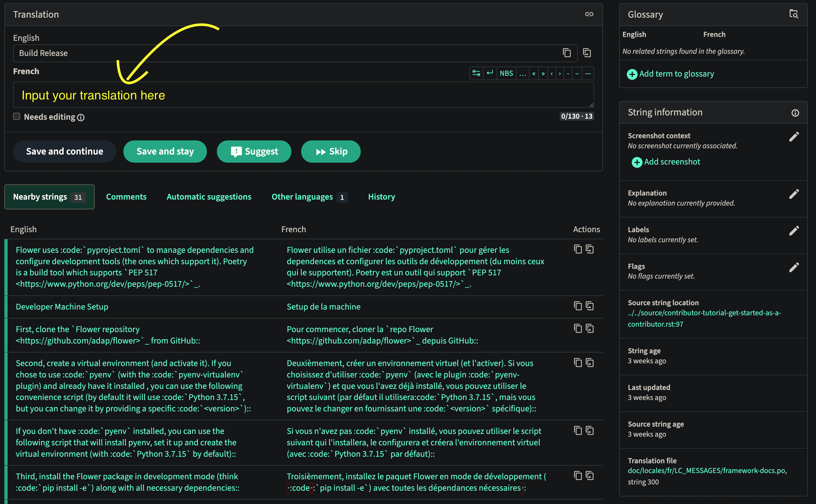Clone the source text into the translation field
Image resolution: width=816 pixels, height=504 pixels.
pyautogui.click(x=587, y=53)
